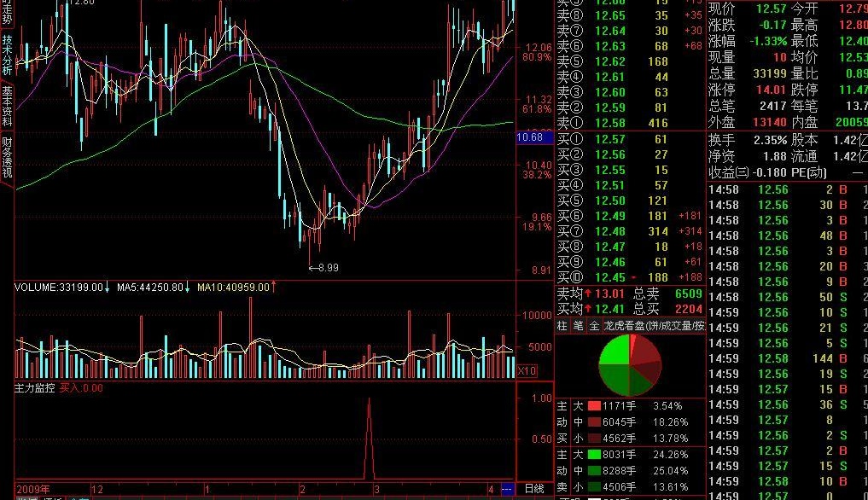Open the 基本资料 side tab
Viewport: 868px width, 500px height.
[x=7, y=107]
